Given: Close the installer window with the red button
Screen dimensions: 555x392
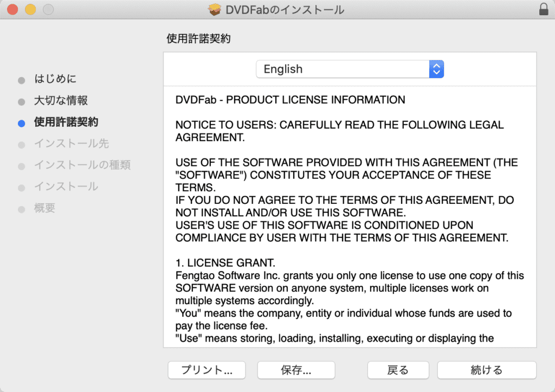Looking at the screenshot, I should coord(13,9).
